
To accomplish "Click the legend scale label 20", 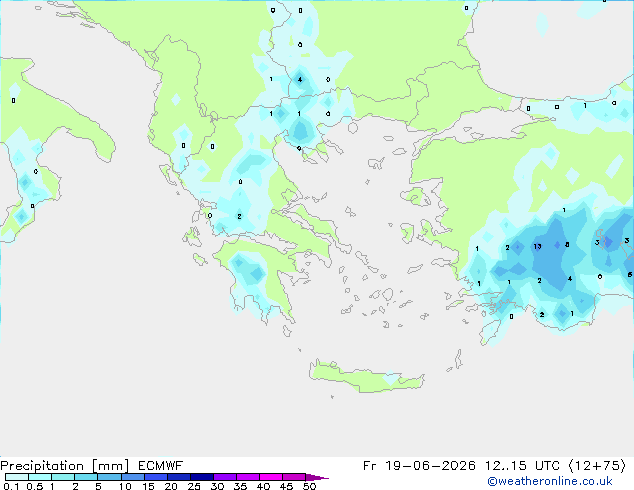I will click(x=171, y=486).
